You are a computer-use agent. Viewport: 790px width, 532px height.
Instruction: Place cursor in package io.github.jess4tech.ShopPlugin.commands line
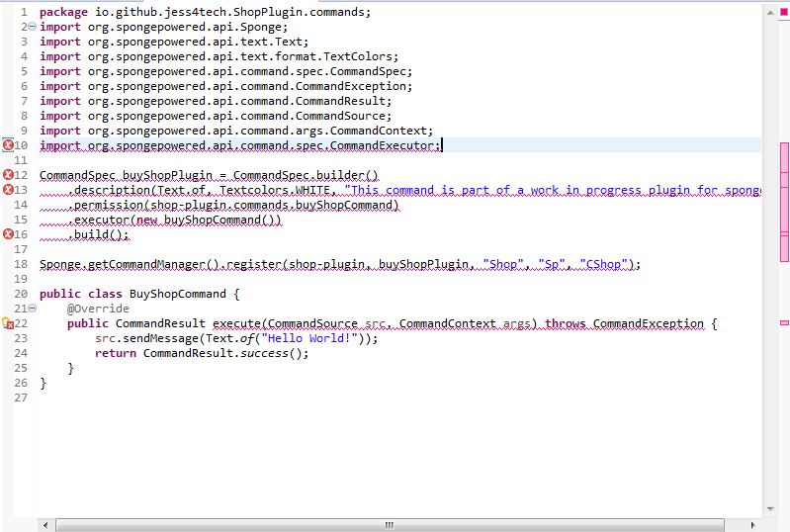point(205,12)
